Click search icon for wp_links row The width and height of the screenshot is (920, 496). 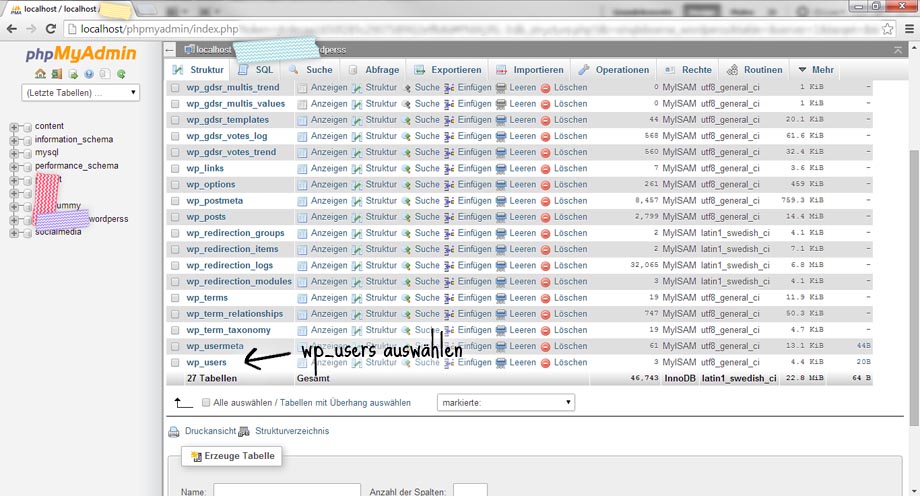tap(406, 168)
